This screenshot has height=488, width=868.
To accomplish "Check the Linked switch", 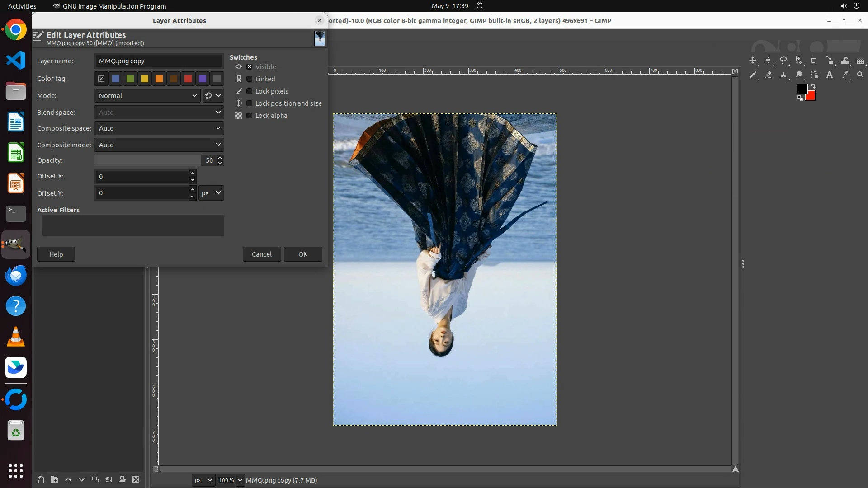I will tap(249, 79).
